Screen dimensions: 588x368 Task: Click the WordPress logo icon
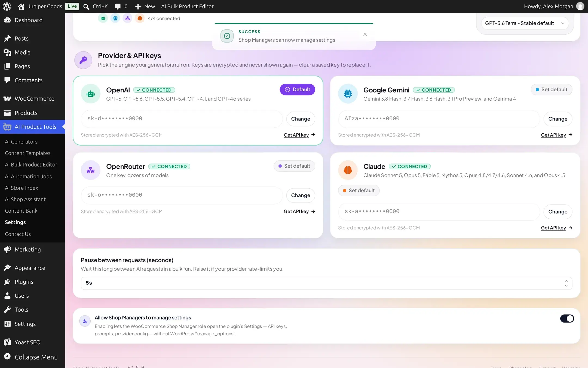7,6
